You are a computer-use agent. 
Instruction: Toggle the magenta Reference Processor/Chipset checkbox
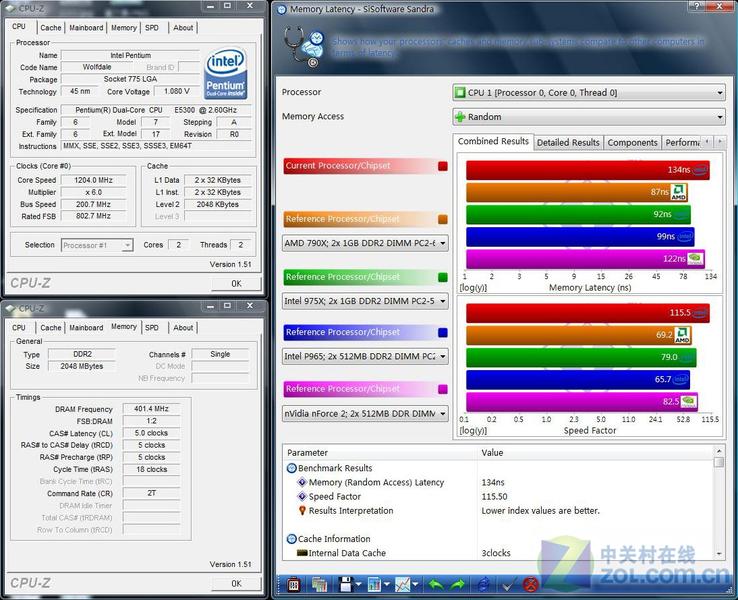tap(443, 389)
